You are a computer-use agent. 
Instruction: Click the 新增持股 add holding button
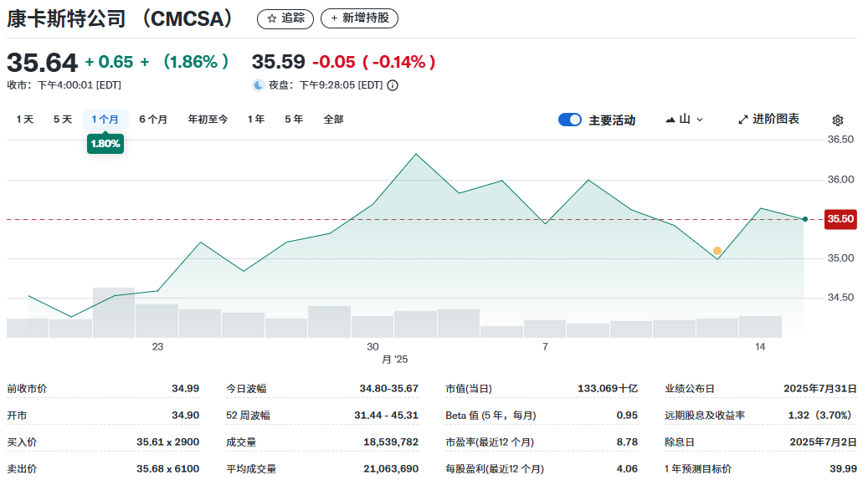pos(359,18)
